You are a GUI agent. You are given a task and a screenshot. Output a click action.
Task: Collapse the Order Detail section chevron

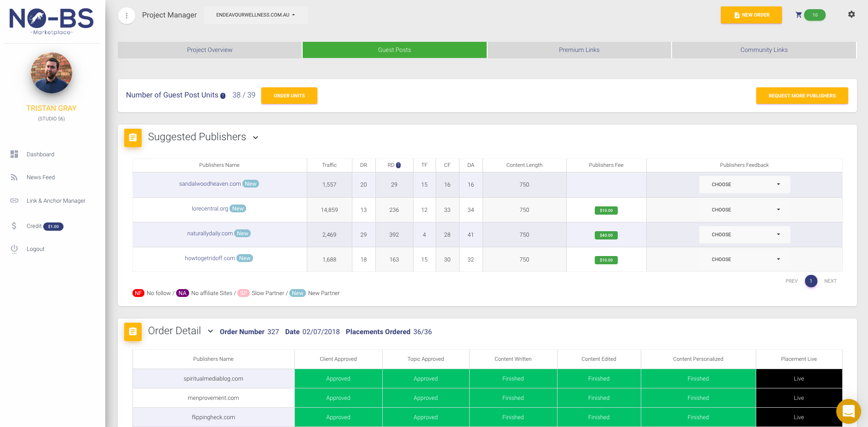[x=210, y=331]
